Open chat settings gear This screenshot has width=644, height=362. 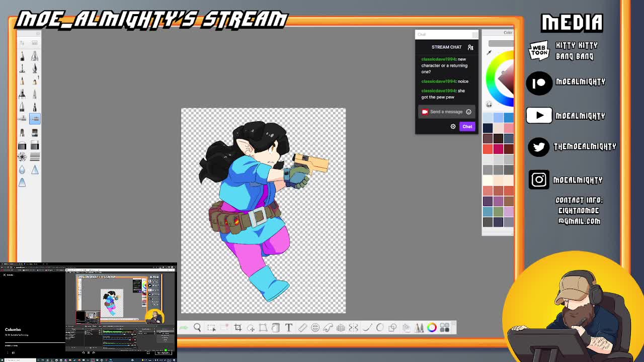(453, 127)
